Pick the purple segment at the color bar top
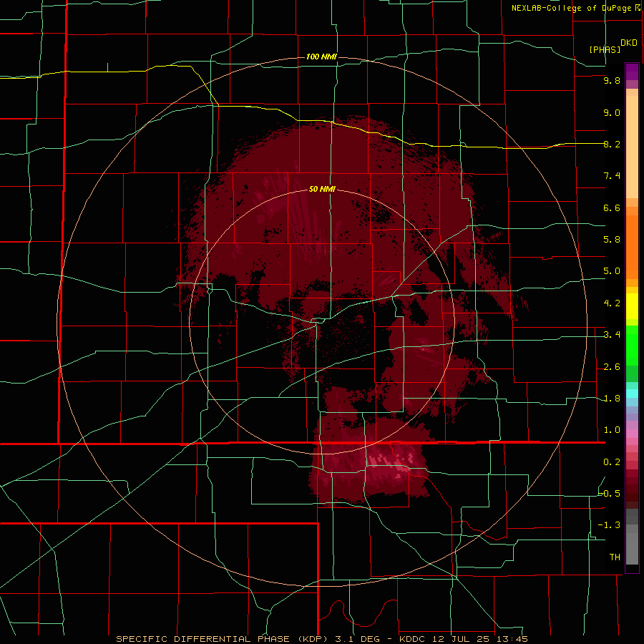This screenshot has width=644, height=644. tap(632, 72)
